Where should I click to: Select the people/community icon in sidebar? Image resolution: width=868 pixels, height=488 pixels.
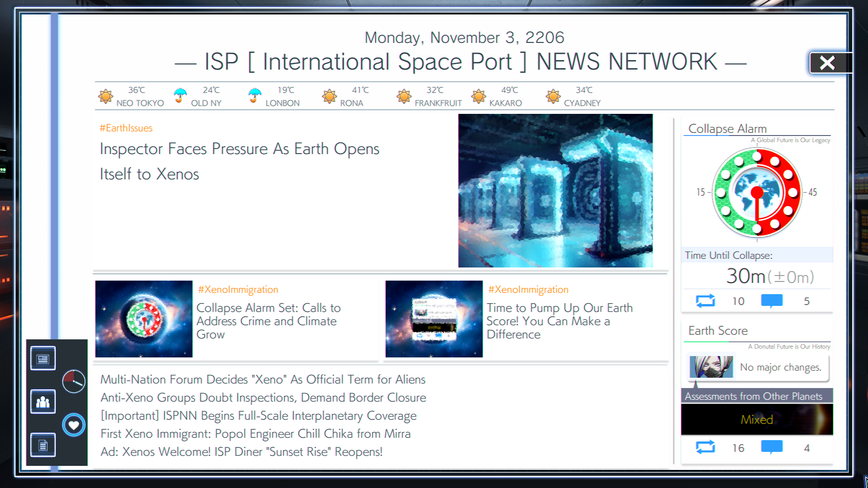[42, 402]
